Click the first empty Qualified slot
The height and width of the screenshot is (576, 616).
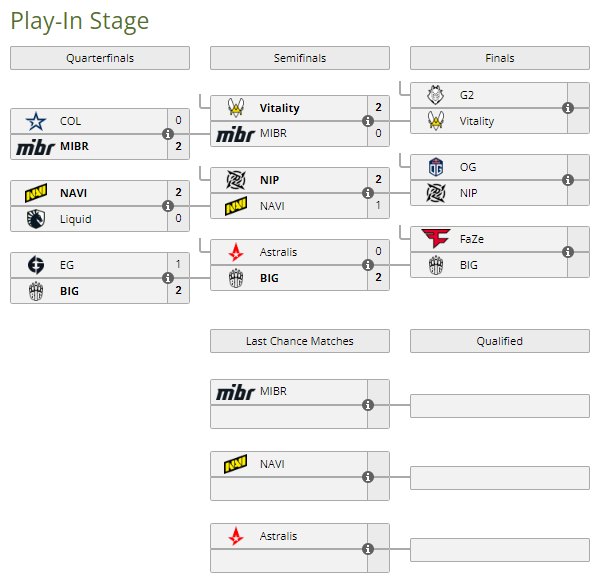click(x=499, y=405)
